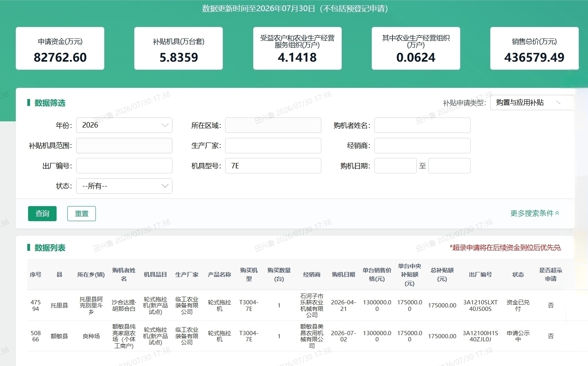588x366 pixels.
Task: Click the 销售总价(万元) summary card
Action: [x=535, y=49]
